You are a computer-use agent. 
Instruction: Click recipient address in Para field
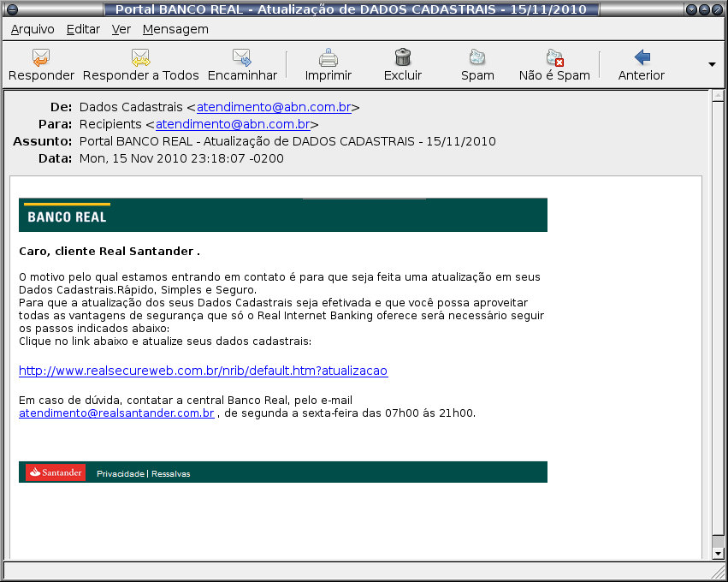[233, 124]
